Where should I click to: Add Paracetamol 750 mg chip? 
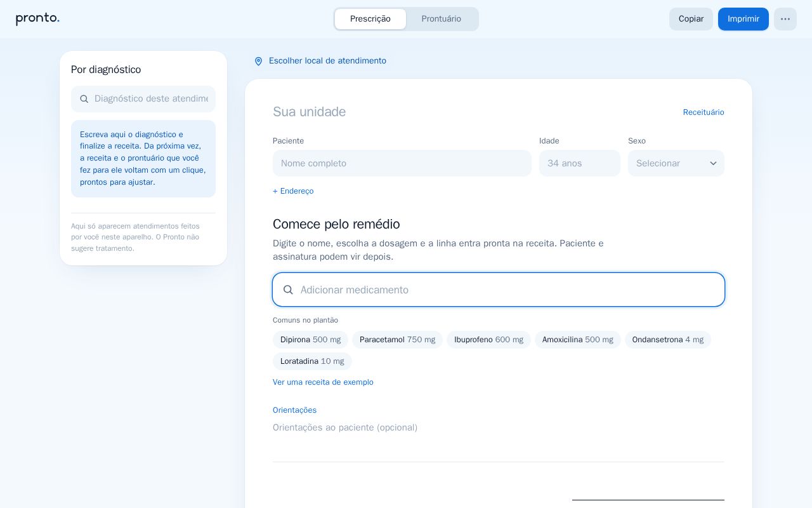coord(397,340)
